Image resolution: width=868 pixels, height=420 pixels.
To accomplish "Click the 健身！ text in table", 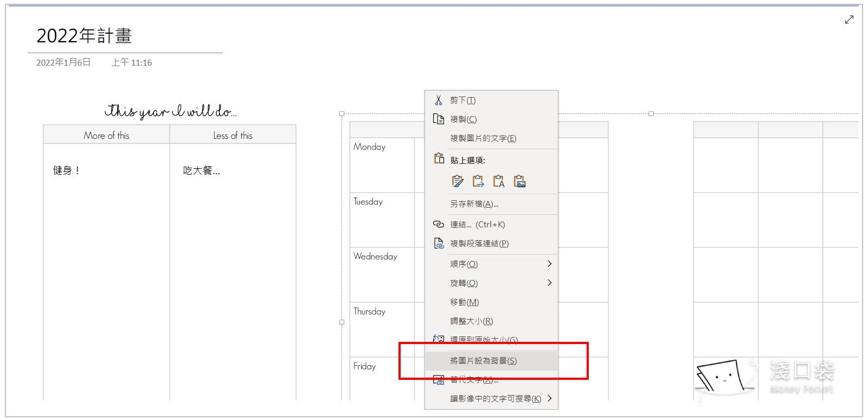I will coord(66,170).
